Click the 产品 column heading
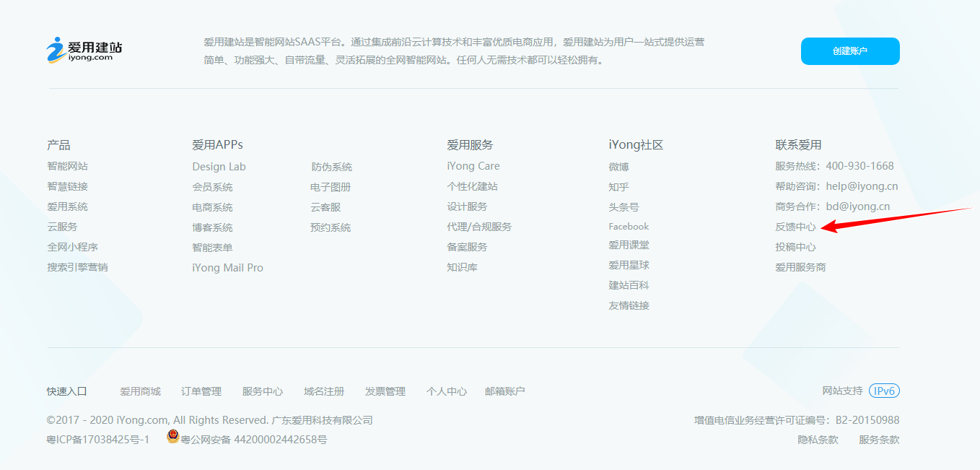Viewport: 980px width, 470px height. [x=58, y=145]
